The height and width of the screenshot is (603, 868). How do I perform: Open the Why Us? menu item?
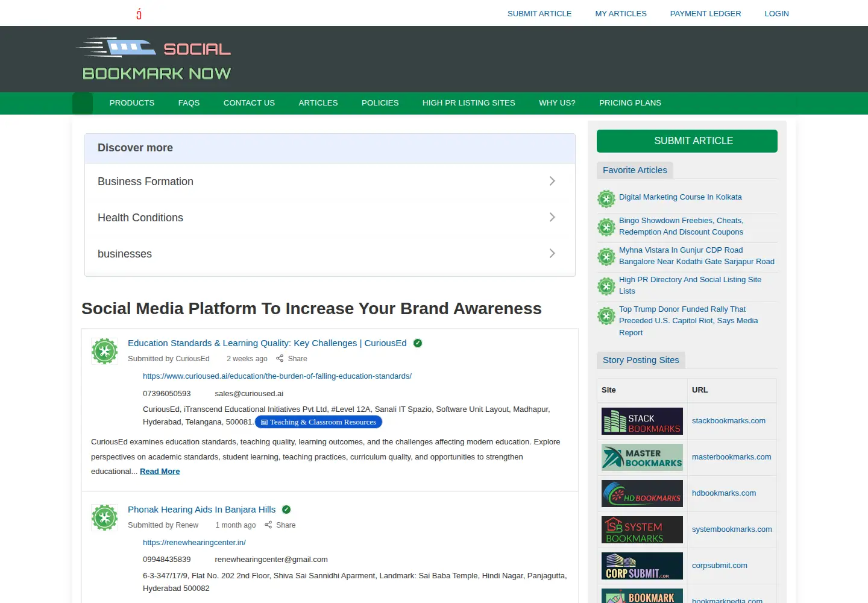click(x=557, y=103)
